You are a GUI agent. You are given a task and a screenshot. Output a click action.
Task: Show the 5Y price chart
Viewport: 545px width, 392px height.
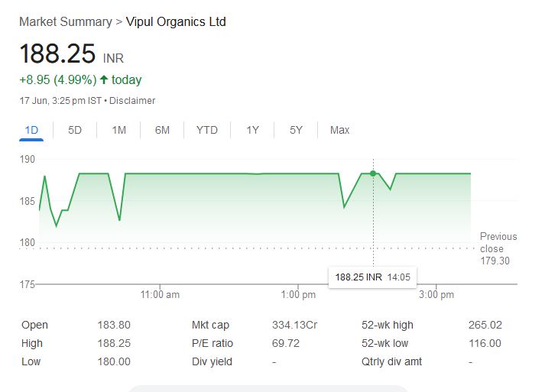coord(296,130)
